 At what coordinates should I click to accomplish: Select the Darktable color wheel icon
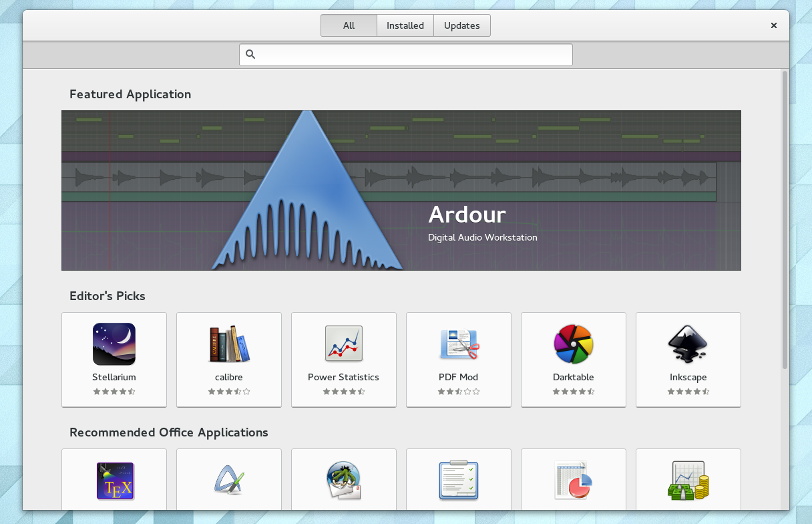click(x=573, y=344)
